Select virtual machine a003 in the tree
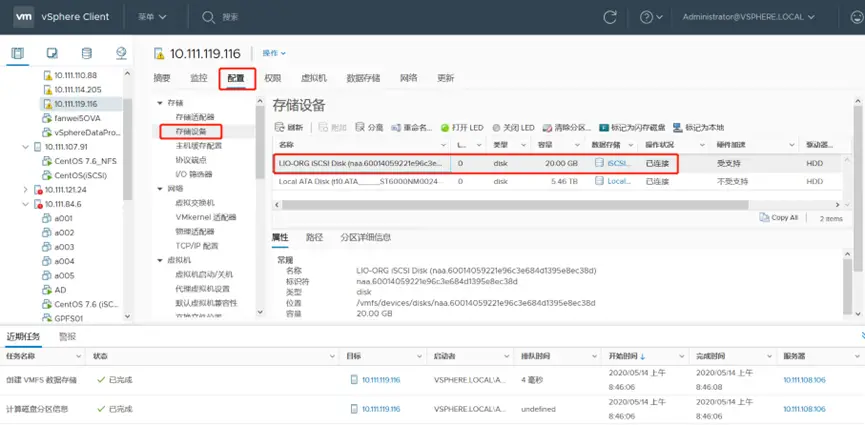 [x=58, y=247]
